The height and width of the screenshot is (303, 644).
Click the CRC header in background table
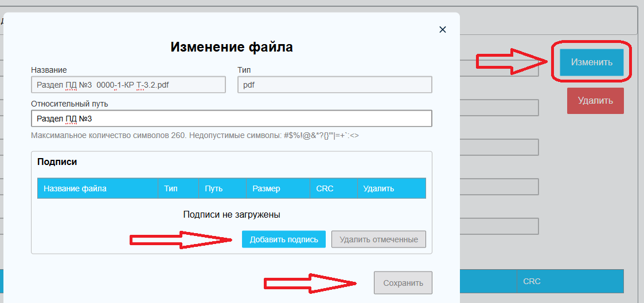(x=532, y=282)
